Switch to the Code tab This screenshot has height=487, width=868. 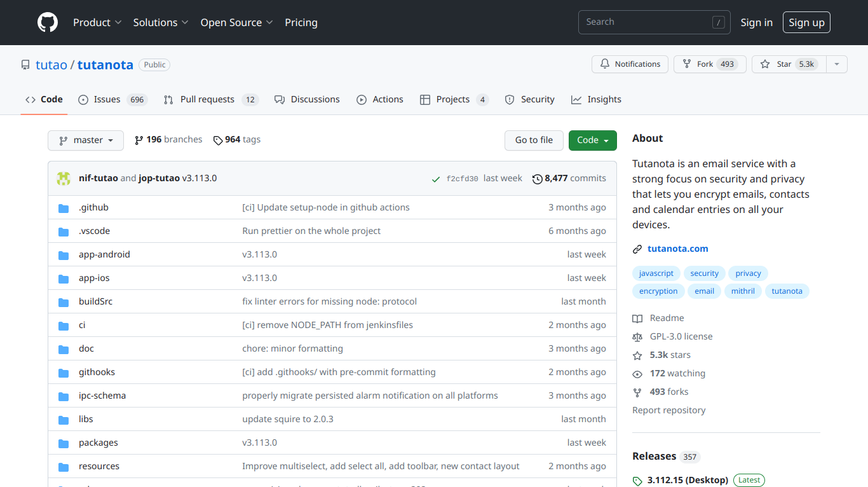[x=44, y=99]
